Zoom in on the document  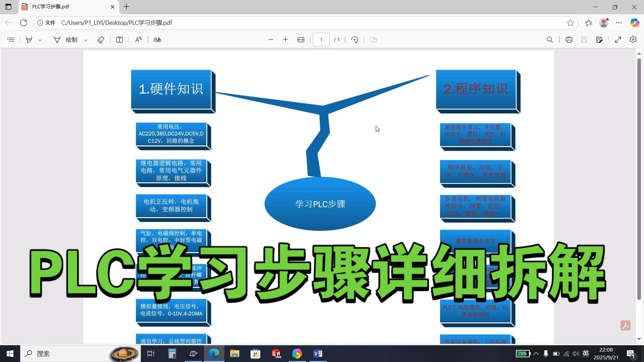coord(285,40)
